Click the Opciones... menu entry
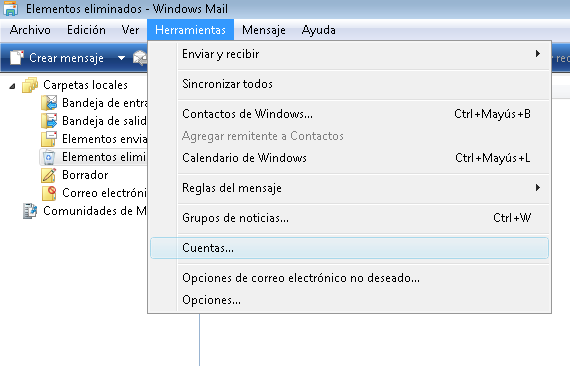 pos(349,300)
